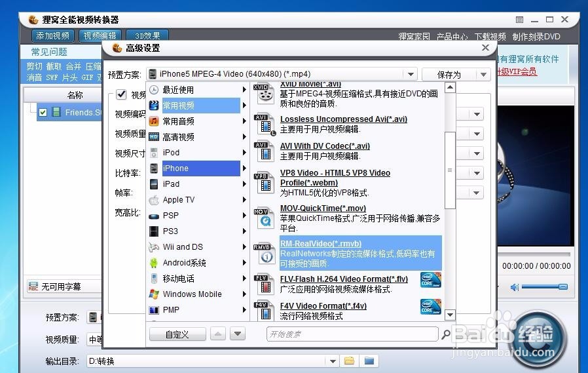Click the speaker volume icon in preview
The height and width of the screenshot is (373, 588).
(x=515, y=287)
